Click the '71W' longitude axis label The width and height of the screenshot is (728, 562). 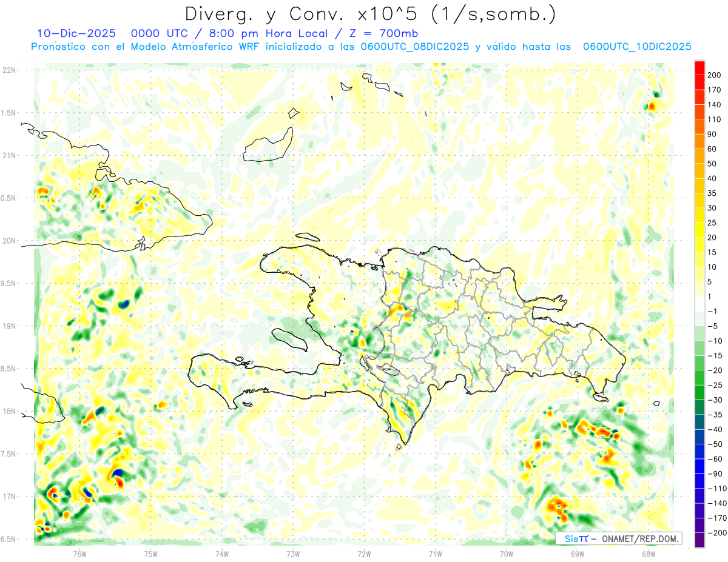click(x=435, y=554)
